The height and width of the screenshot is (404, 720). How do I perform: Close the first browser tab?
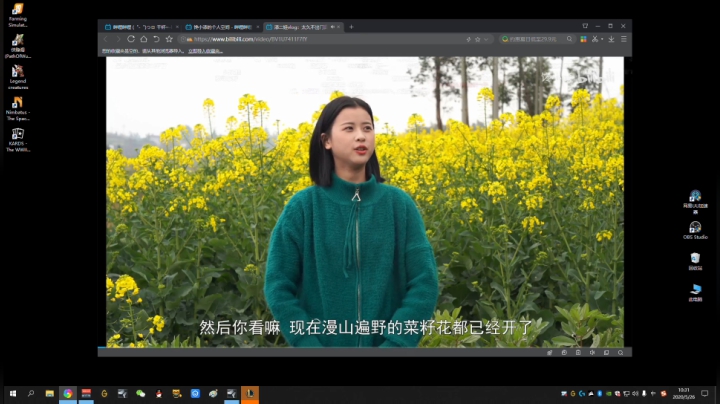(178, 27)
